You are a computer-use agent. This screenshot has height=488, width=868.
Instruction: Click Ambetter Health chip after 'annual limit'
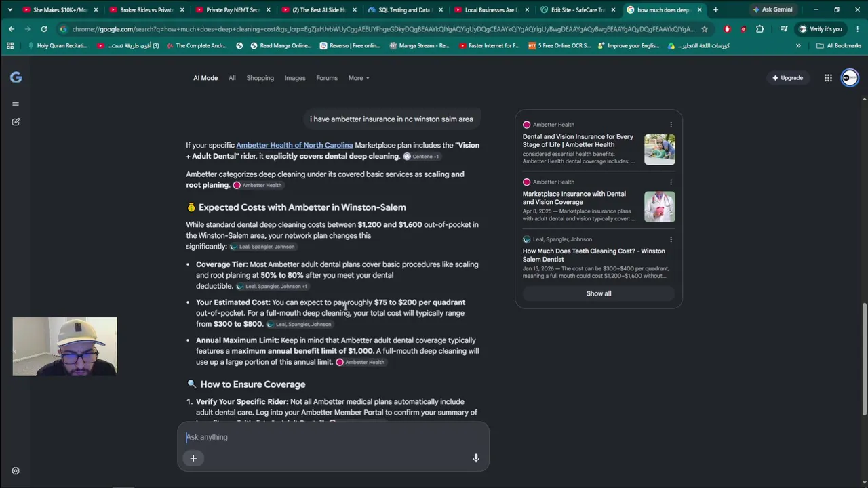[360, 363]
